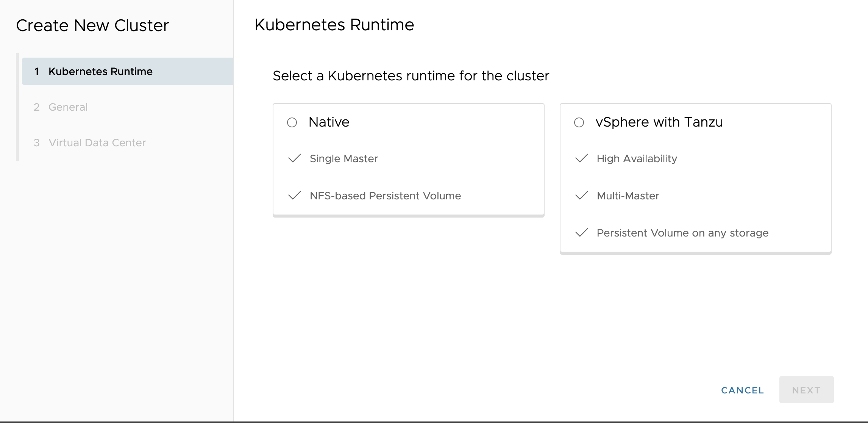Cancel the cluster creation wizard
This screenshot has width=868, height=423.
tap(742, 390)
